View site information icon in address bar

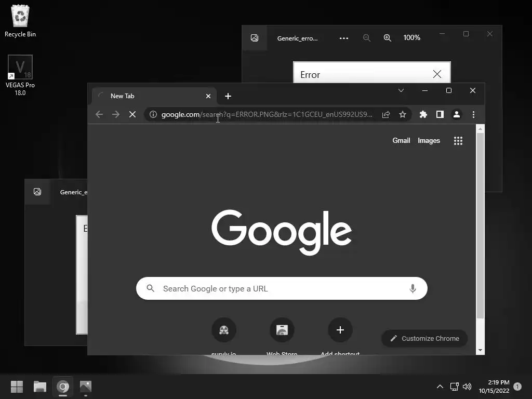tap(153, 114)
